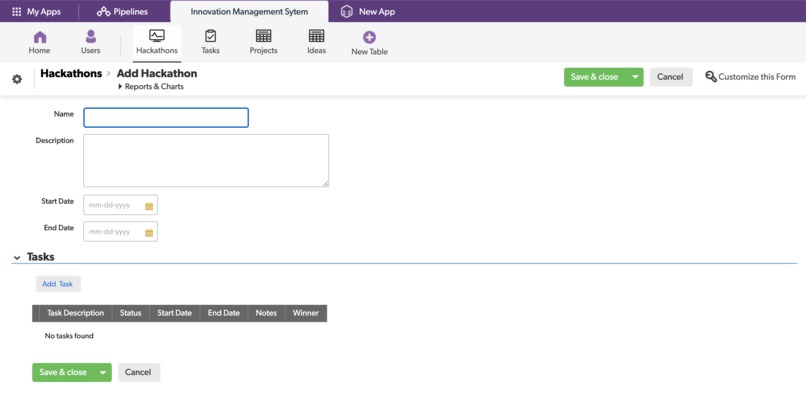Screen dimensions: 806x394
Task: Open the Pipelines tab
Action: coord(122,11)
